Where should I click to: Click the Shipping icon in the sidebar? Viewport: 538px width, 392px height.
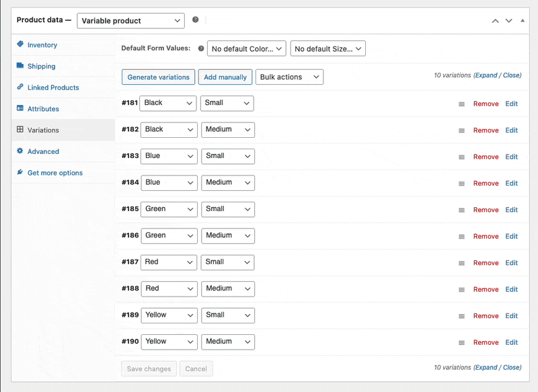click(x=22, y=66)
